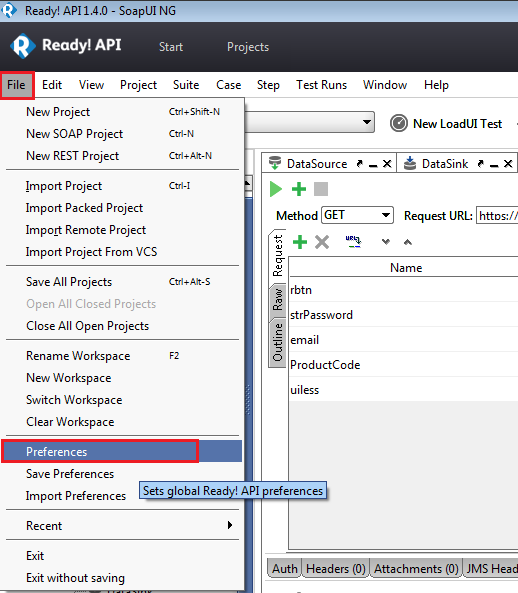Close the DataSink tab
Image resolution: width=518 pixels, height=593 pixels.
(x=508, y=164)
